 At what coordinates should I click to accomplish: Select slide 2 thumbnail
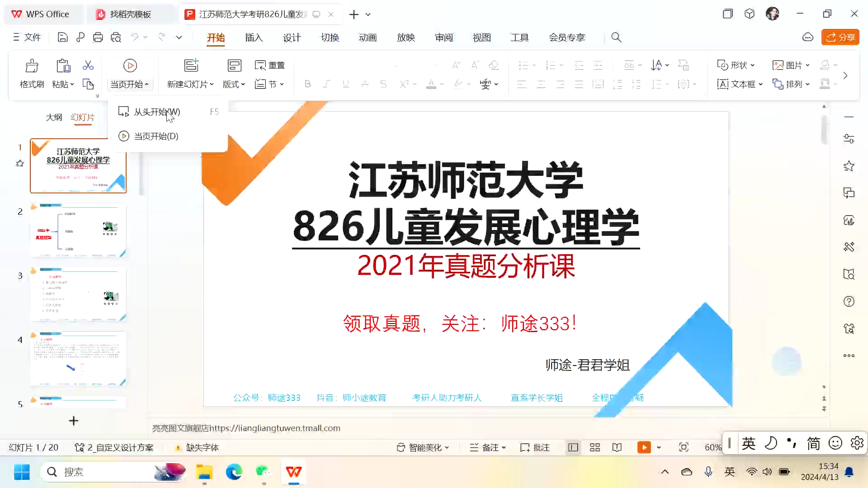(x=78, y=230)
